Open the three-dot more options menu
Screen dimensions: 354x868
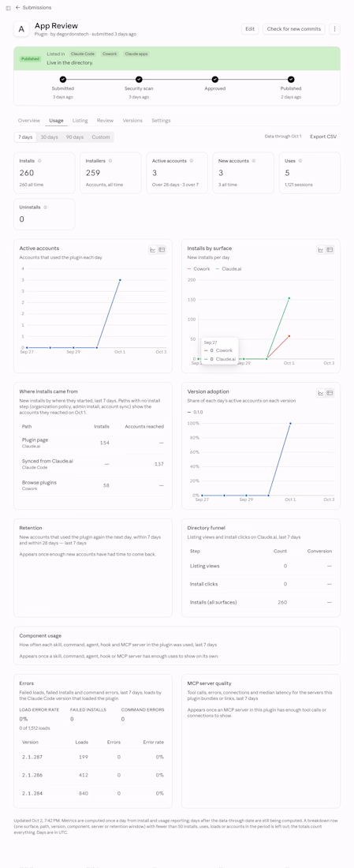334,28
